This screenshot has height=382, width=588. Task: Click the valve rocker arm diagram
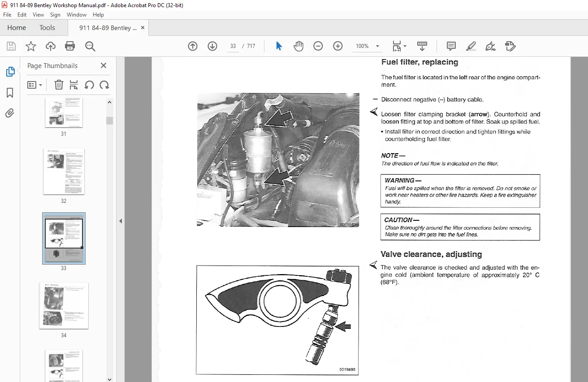(x=277, y=320)
